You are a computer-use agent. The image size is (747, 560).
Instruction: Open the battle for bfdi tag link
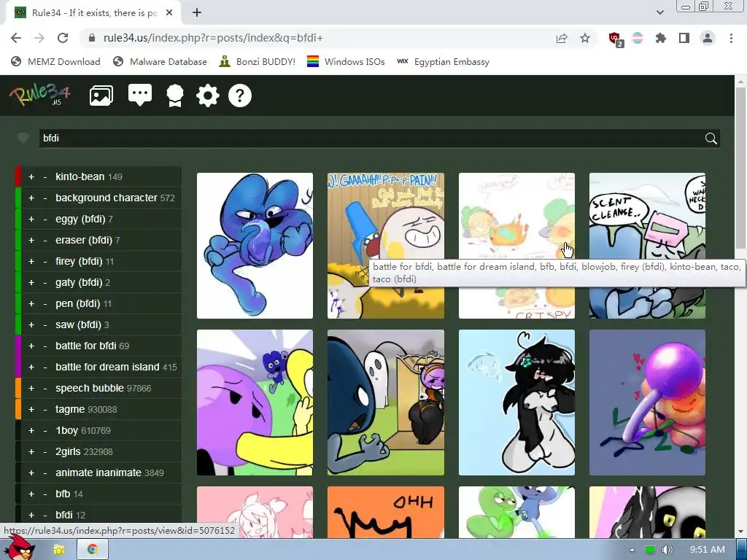(86, 346)
